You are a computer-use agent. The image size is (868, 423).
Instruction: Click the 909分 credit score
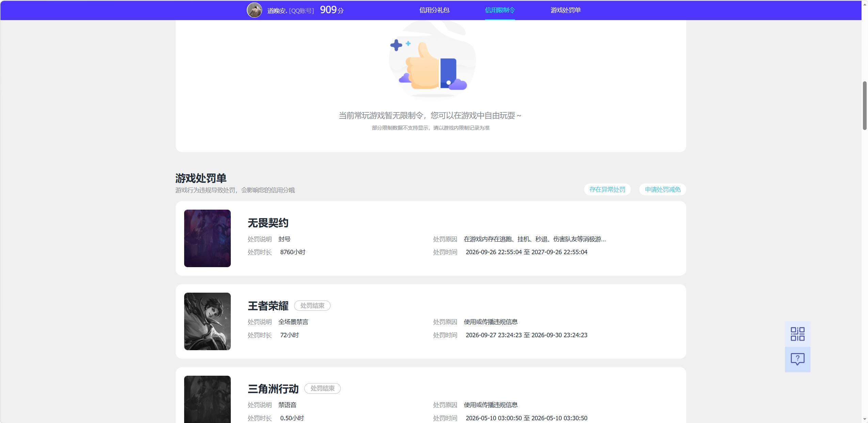click(x=332, y=10)
